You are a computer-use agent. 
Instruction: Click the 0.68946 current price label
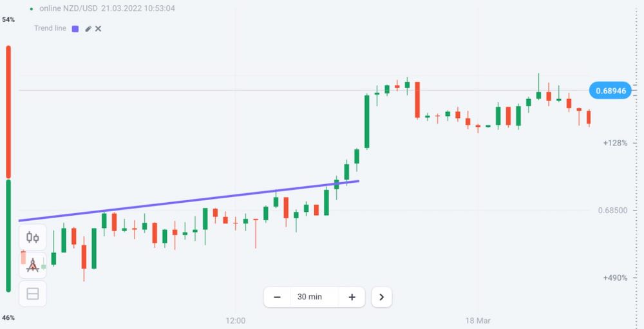(x=609, y=91)
